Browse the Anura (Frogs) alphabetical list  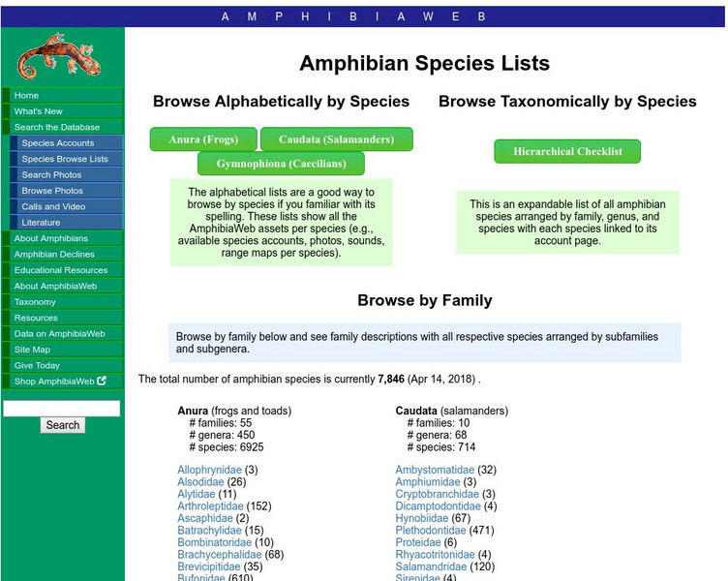tap(203, 139)
